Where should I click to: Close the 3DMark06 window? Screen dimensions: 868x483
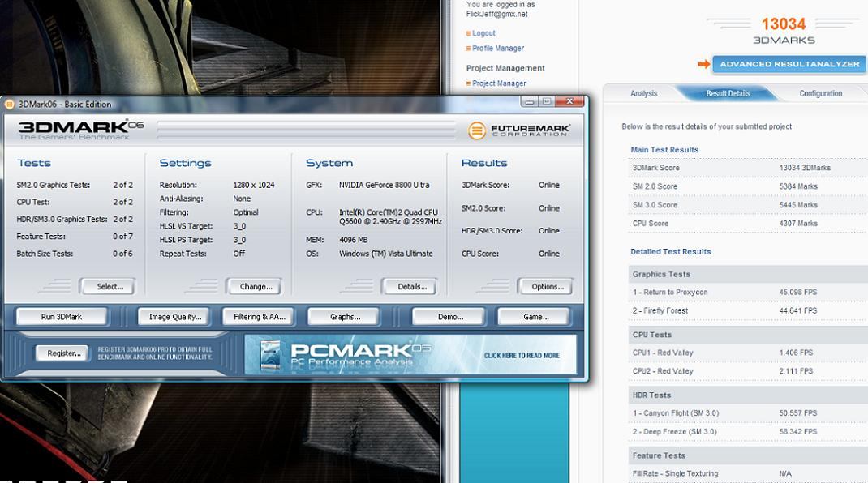click(x=569, y=101)
